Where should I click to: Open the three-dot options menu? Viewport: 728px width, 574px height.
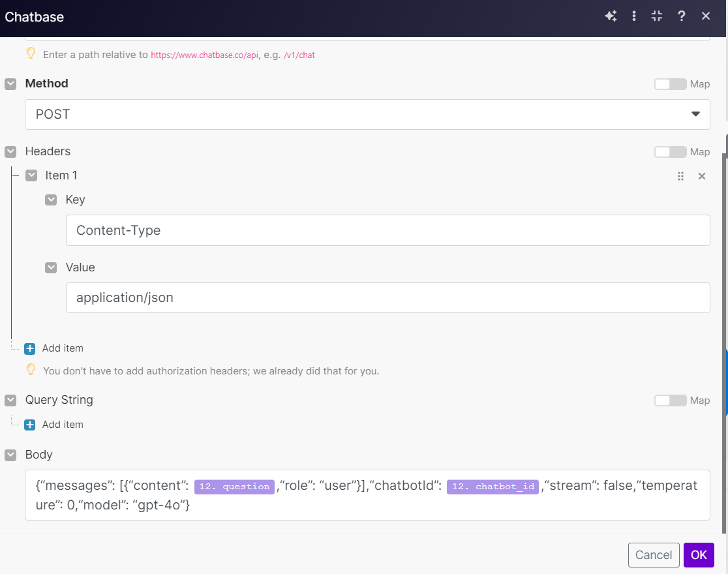tap(634, 16)
